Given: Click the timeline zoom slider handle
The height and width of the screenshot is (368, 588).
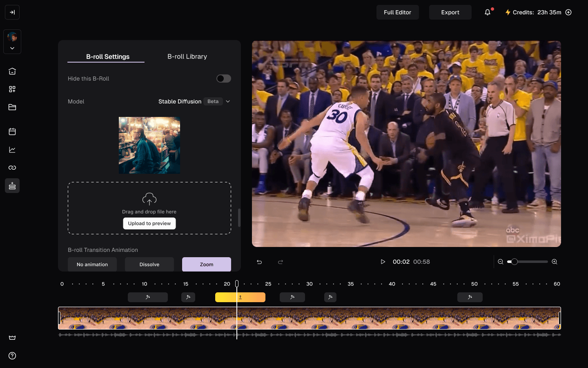Looking at the screenshot, I should point(514,262).
